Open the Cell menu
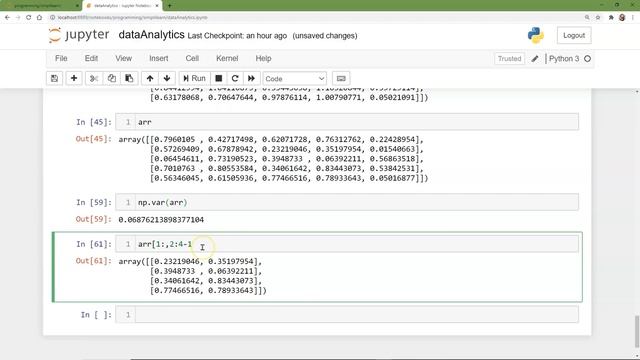This screenshot has width=640, height=360. coord(192,58)
